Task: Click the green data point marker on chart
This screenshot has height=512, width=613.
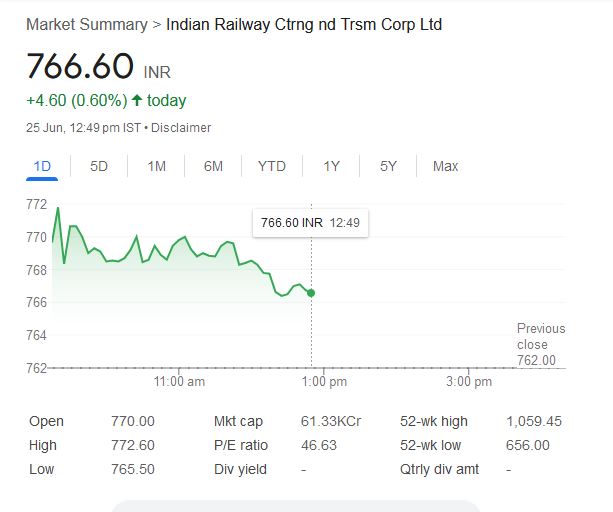Action: click(x=311, y=293)
